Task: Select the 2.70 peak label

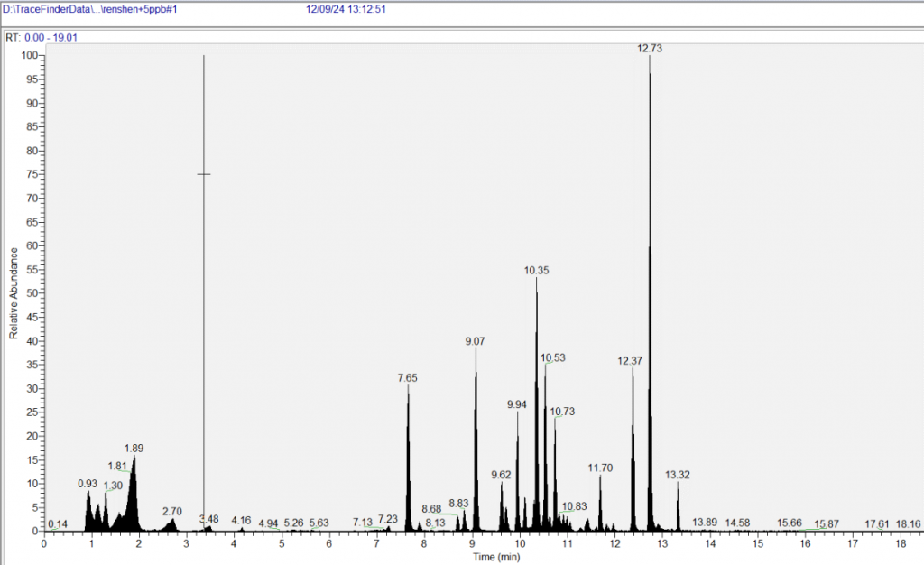Action: point(172,511)
